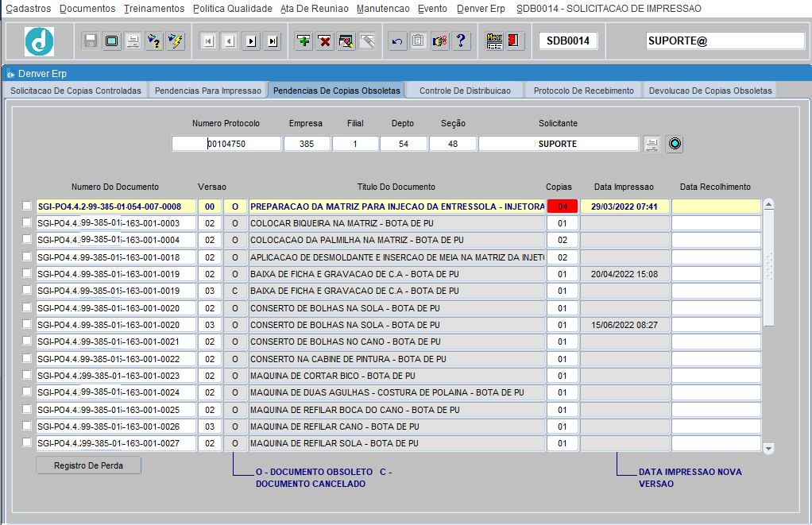Click scroll up arrow of document list
812x525 pixels.
coord(769,204)
